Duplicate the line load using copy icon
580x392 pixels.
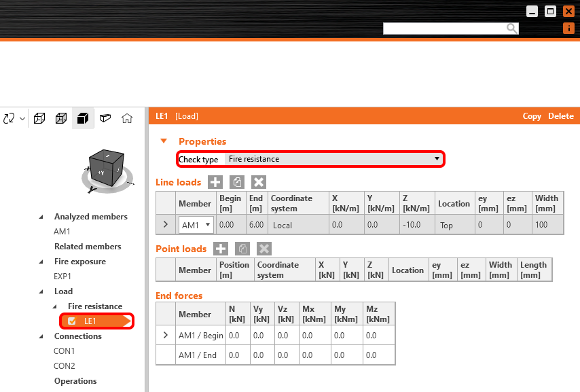click(x=236, y=182)
